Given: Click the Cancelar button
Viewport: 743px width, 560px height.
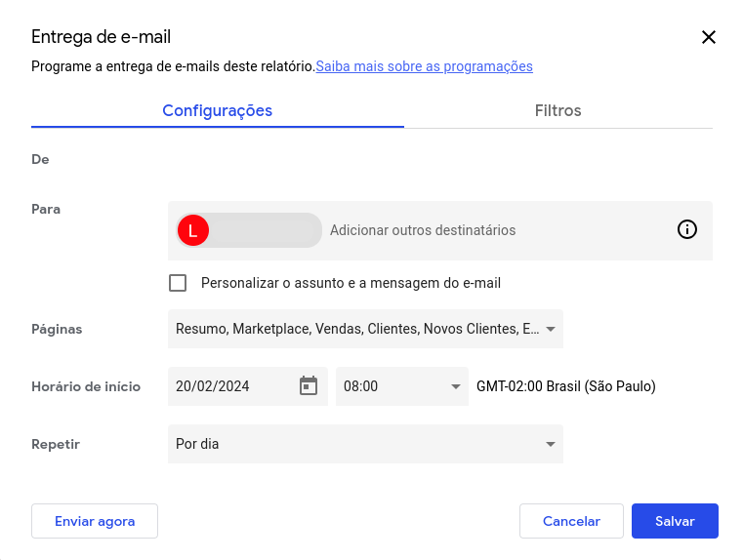Looking at the screenshot, I should pos(571,521).
